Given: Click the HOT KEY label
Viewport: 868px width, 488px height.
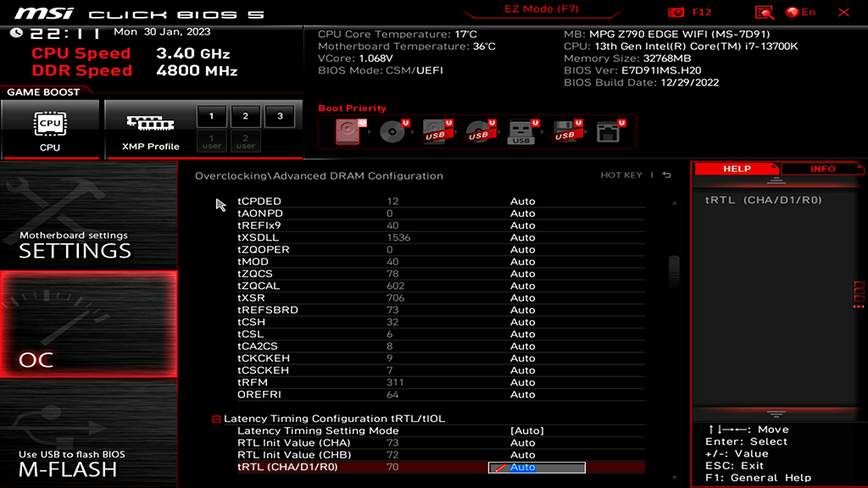Looking at the screenshot, I should [x=621, y=175].
